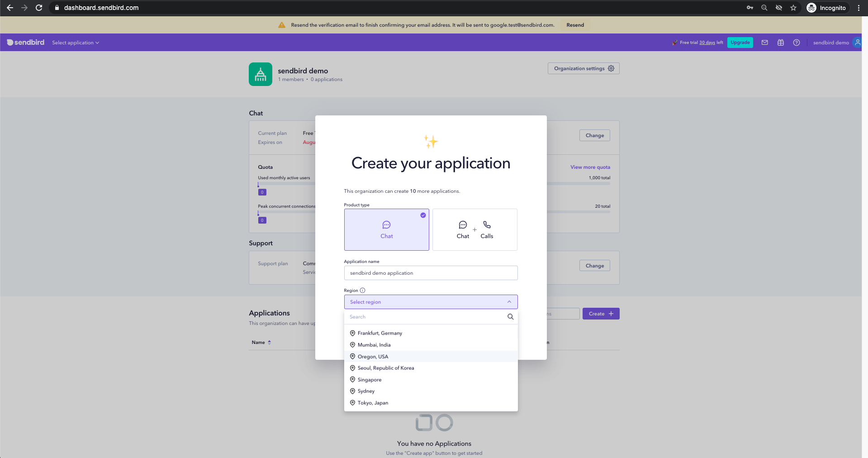Click the browser forward arrow
Viewport: 868px width, 458px height.
24,8
